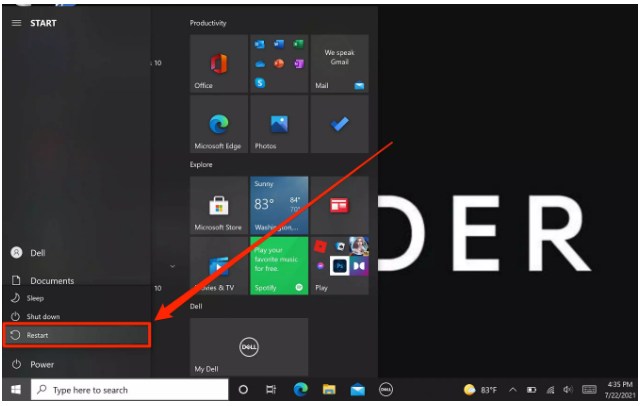
Task: Choose Restart from the power menu
Action: coord(77,335)
